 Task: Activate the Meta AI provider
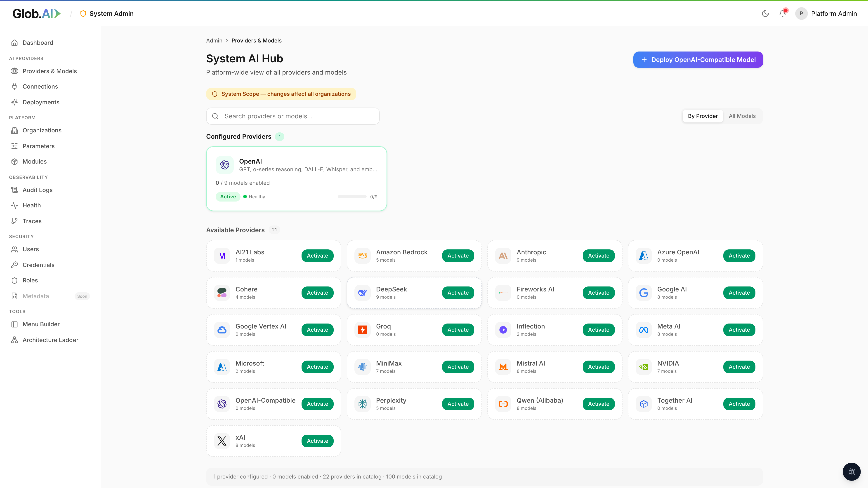pos(739,330)
